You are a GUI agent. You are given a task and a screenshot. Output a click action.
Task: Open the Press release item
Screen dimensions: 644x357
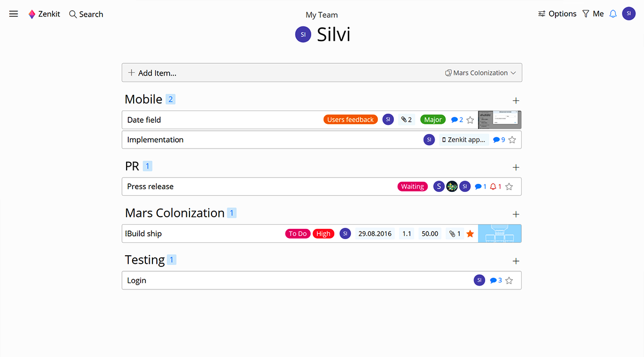(150, 187)
